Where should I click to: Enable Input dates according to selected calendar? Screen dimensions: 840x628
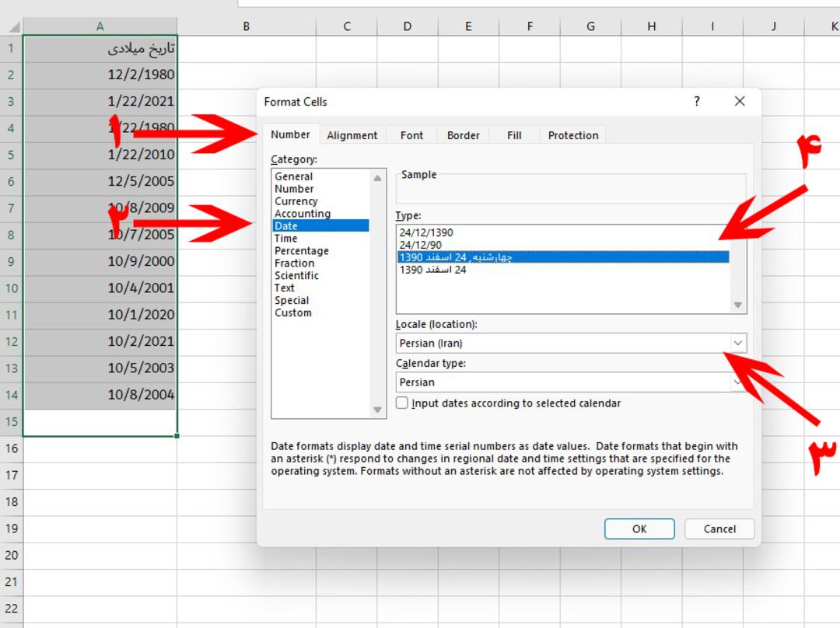402,403
